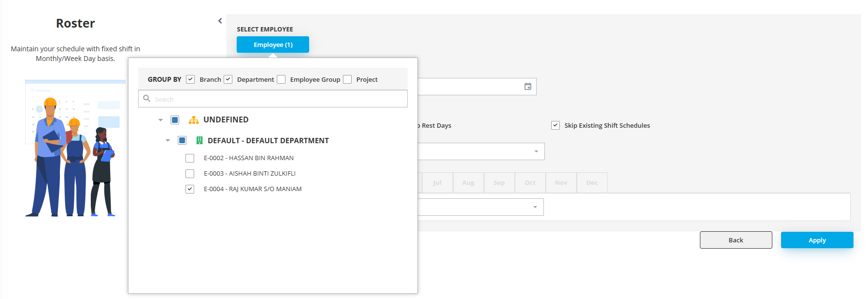Viewport: 868px width, 299px height.
Task: Collapse the UNDEFINED branch node
Action: 161,120
